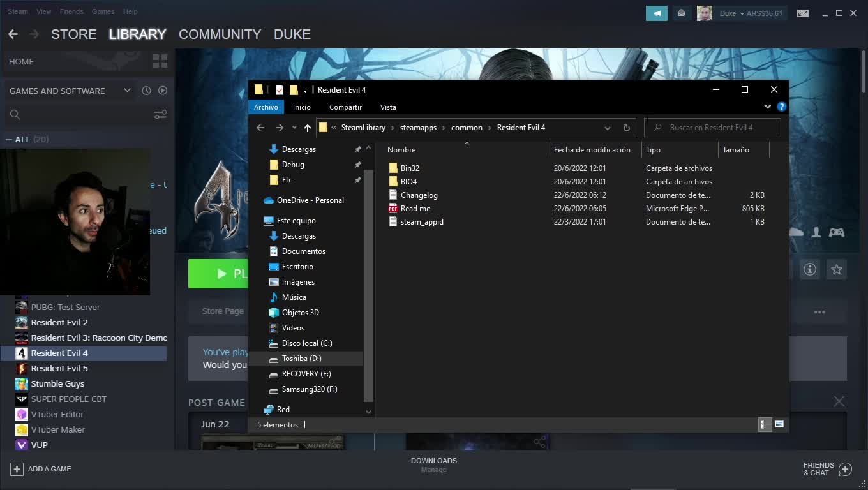Viewport: 868px width, 490px height.
Task: Open the View menu in Steam
Action: pos(44,11)
